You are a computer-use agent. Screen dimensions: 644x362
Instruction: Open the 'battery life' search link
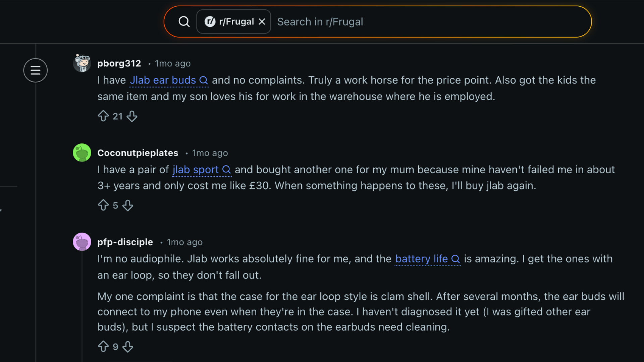(x=421, y=259)
